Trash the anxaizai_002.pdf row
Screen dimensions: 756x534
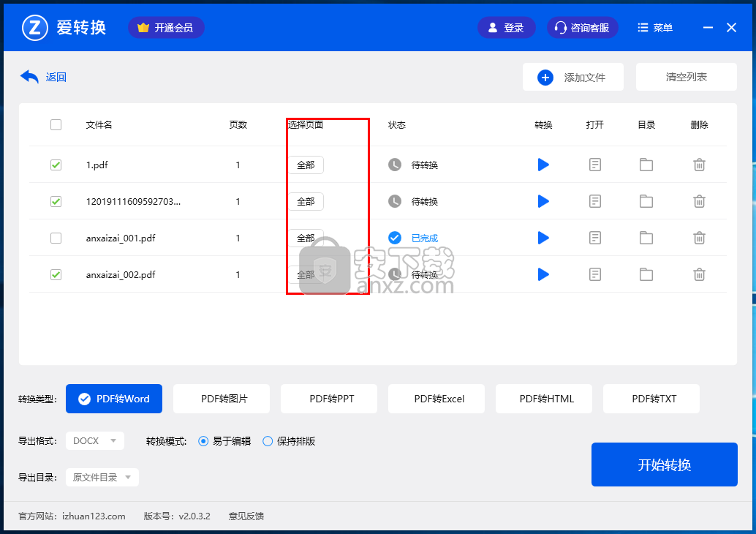click(699, 274)
